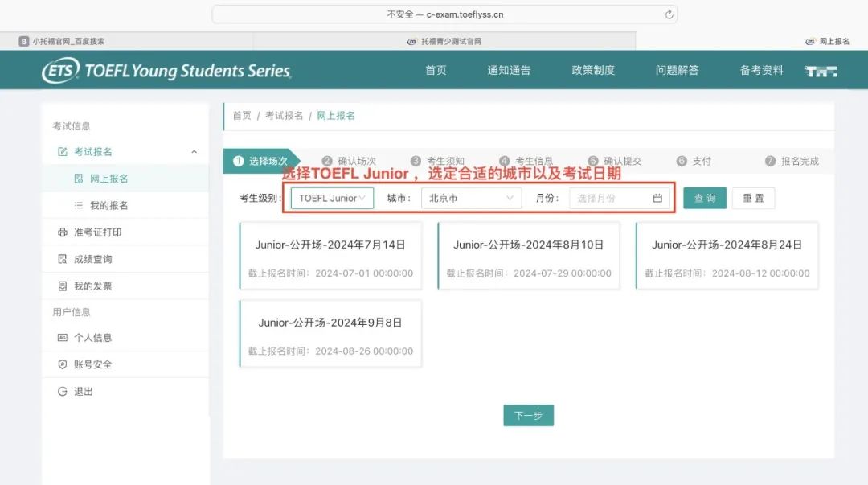Select 我的报名 in the sidebar tree
This screenshot has height=485, width=868.
[x=108, y=206]
